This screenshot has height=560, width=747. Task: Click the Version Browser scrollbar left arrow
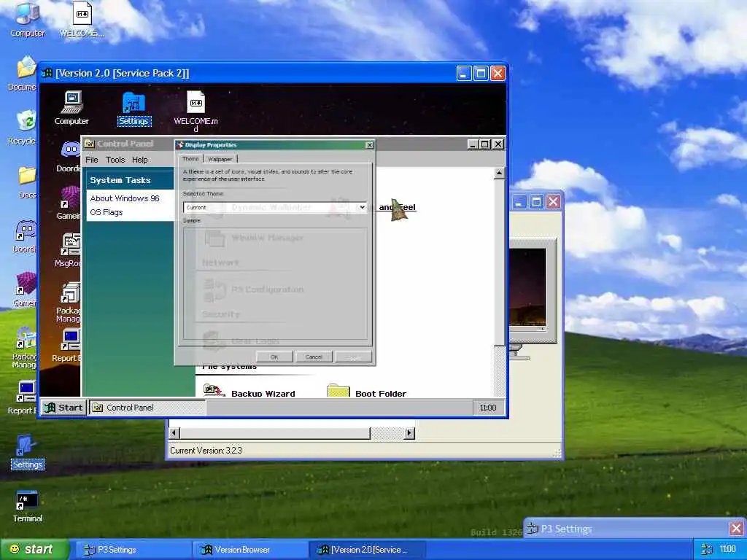coord(174,433)
